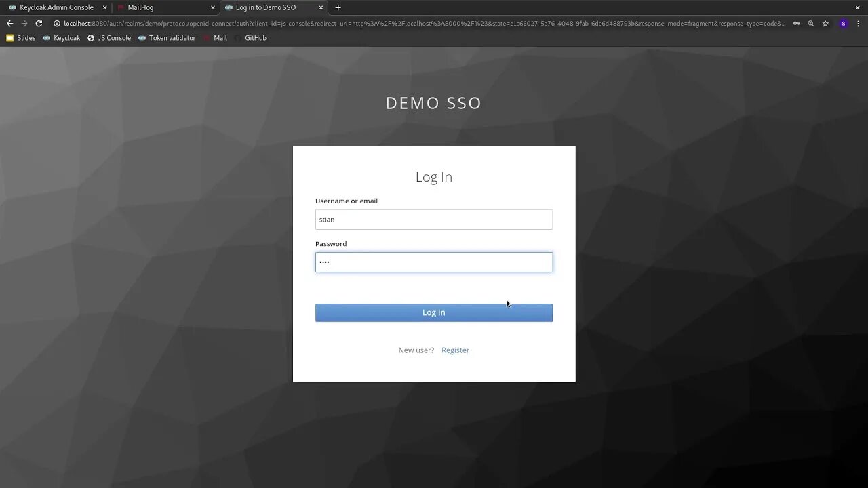Close the Keycloak Admin Console tab
The height and width of the screenshot is (488, 868).
click(x=105, y=7)
